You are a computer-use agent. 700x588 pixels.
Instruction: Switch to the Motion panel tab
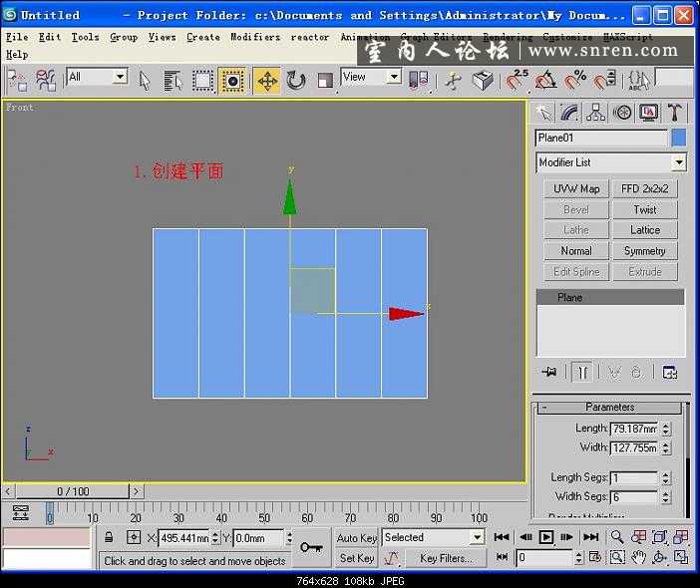coord(622,113)
